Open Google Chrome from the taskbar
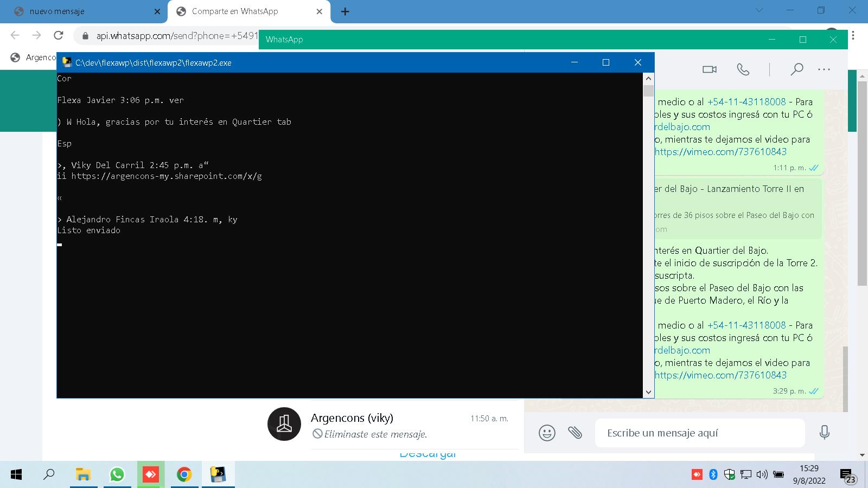Screen dimensions: 868x488 (184, 475)
